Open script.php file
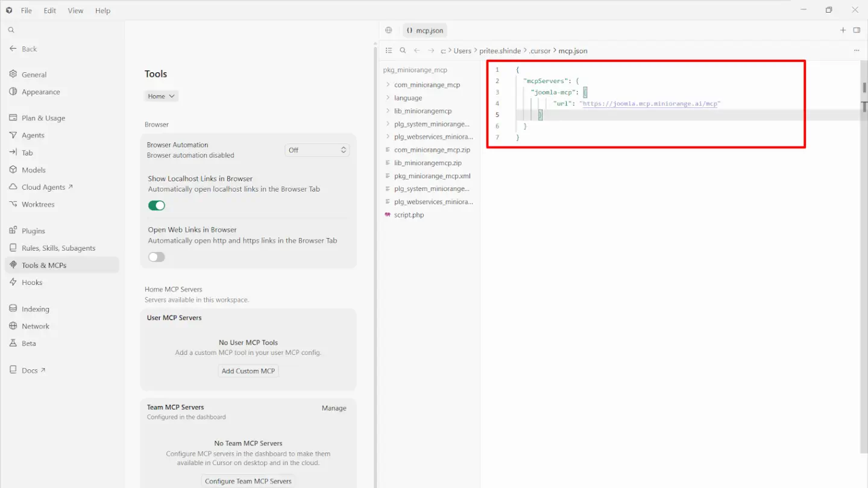Screen dimensions: 868x488 [409, 215]
